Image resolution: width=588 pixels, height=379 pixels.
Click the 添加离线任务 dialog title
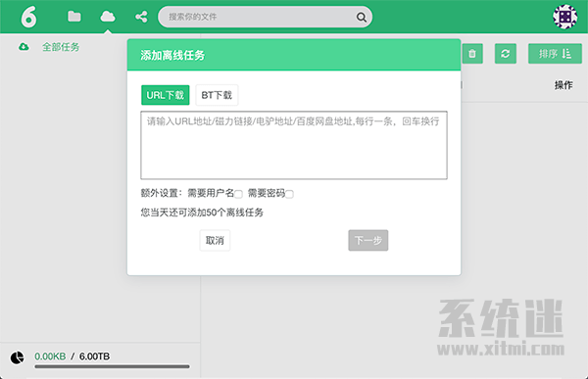tap(172, 56)
